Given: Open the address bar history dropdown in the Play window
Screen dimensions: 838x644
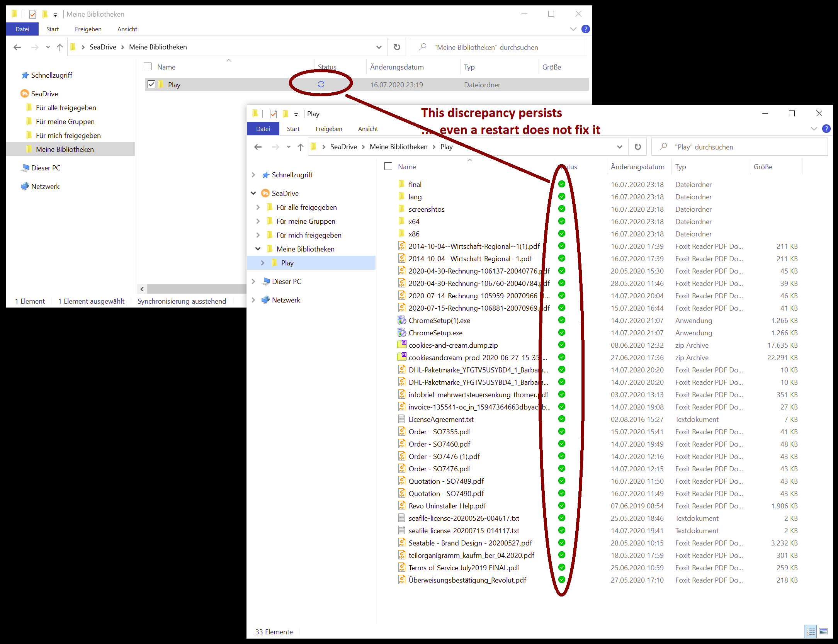Looking at the screenshot, I should point(619,147).
